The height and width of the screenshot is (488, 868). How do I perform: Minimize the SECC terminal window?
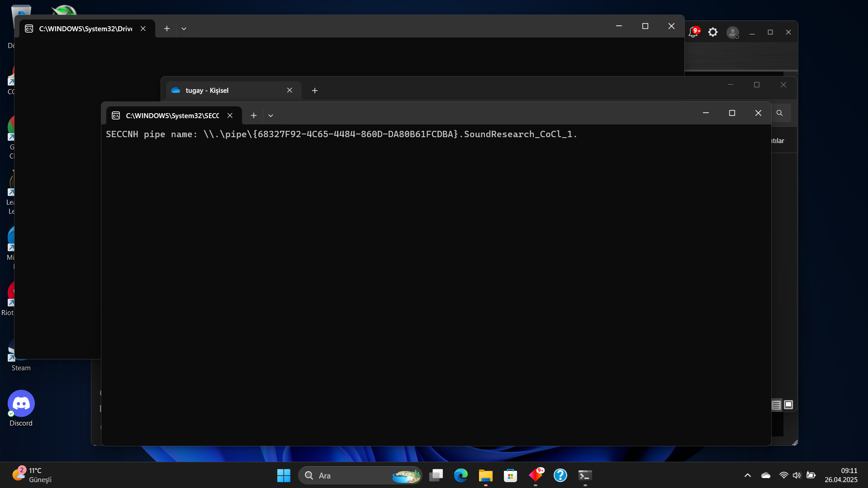point(706,113)
